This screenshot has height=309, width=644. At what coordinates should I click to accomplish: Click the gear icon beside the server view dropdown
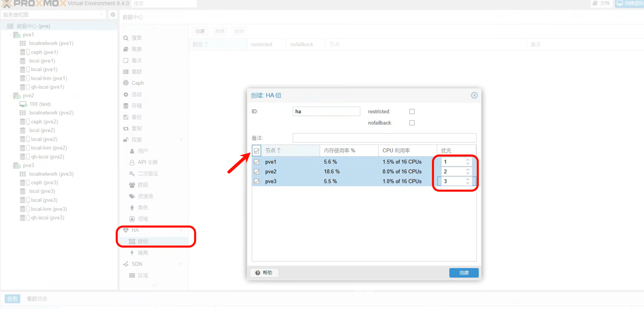[x=113, y=15]
